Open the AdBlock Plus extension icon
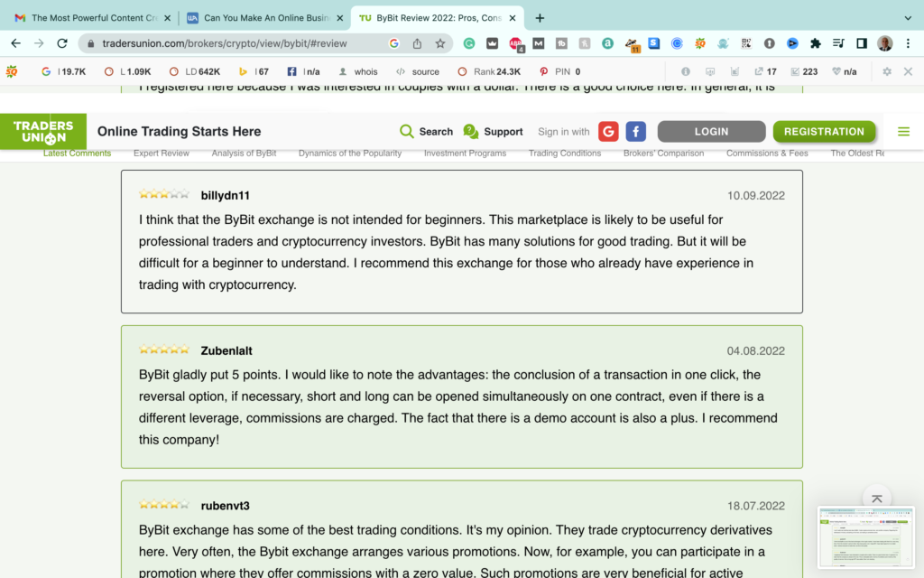This screenshot has height=578, width=924. tap(515, 43)
